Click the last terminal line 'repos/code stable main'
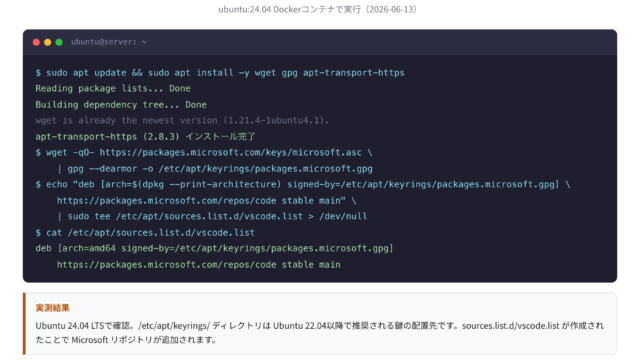640x360 pixels. point(199,264)
